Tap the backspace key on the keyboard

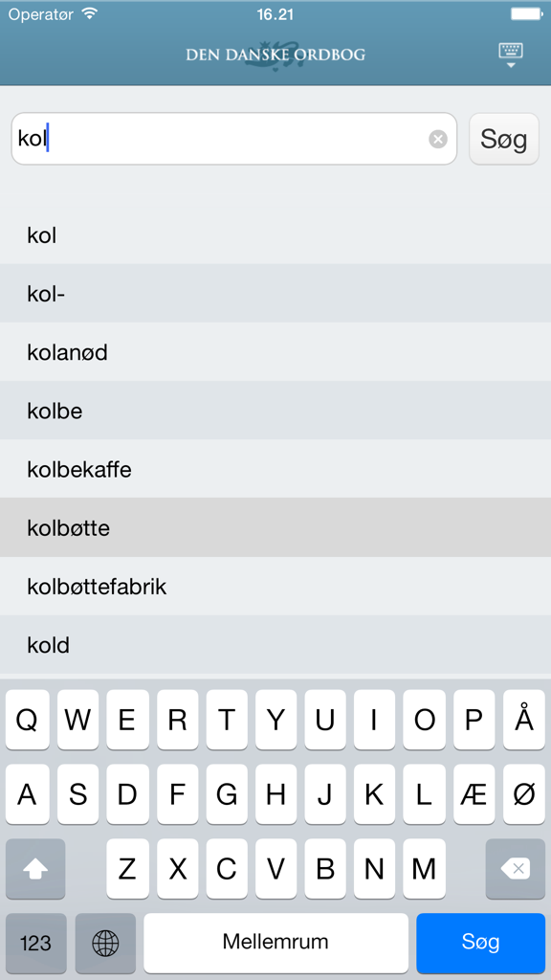click(x=516, y=869)
